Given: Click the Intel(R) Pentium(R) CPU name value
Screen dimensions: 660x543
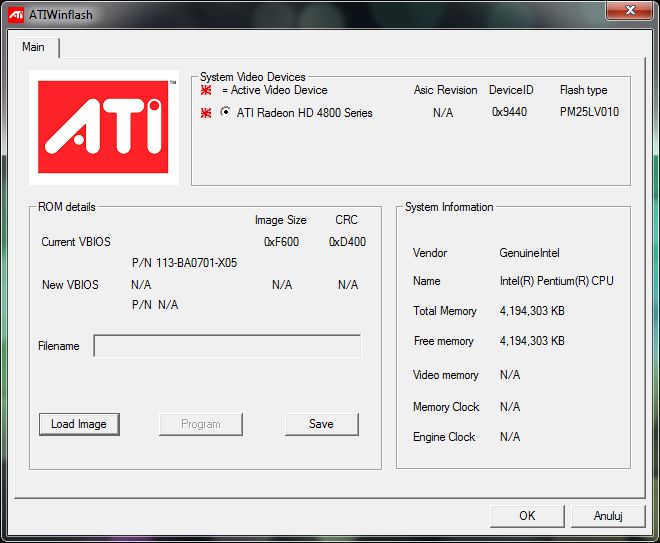Looking at the screenshot, I should pyautogui.click(x=556, y=281).
